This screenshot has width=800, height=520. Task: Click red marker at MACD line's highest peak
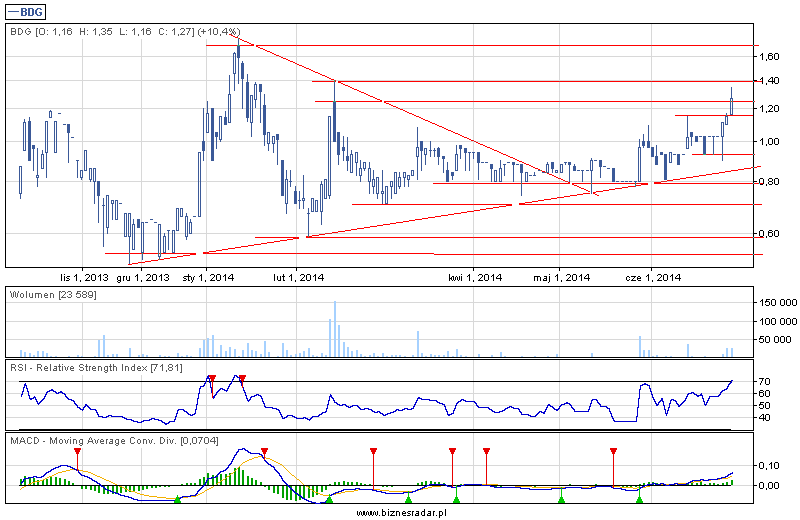pyautogui.click(x=264, y=452)
